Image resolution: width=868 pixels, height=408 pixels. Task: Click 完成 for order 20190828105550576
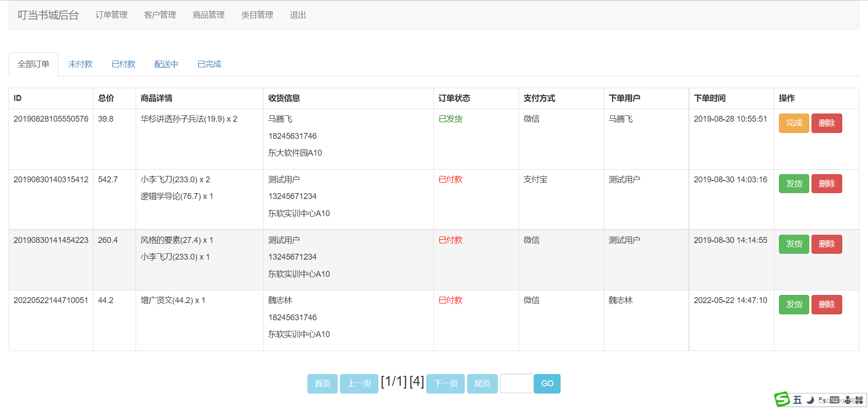[794, 123]
